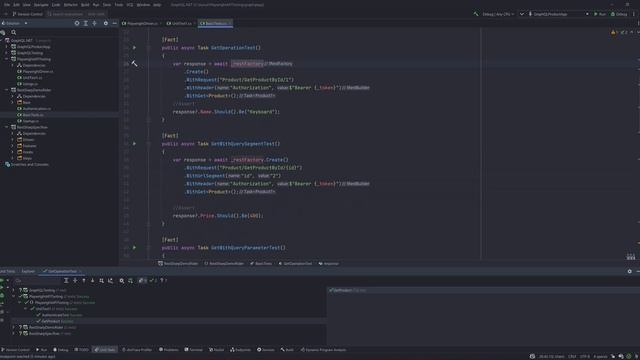Click the GetOperationTest breadcrumb below the editor

pos(295,264)
